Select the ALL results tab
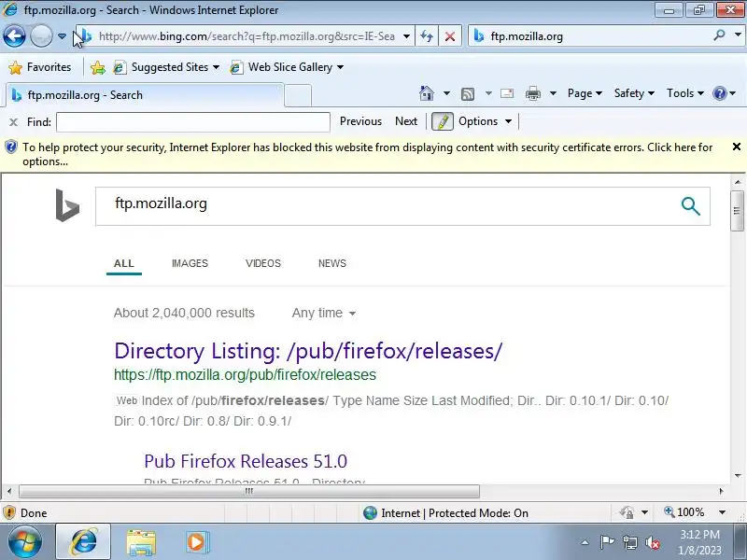The image size is (747, 560). coord(124,263)
